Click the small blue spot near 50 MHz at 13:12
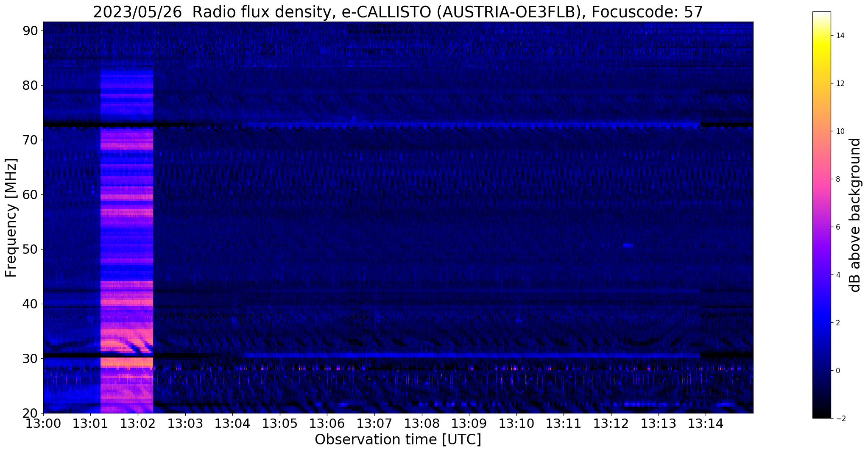 (x=628, y=245)
